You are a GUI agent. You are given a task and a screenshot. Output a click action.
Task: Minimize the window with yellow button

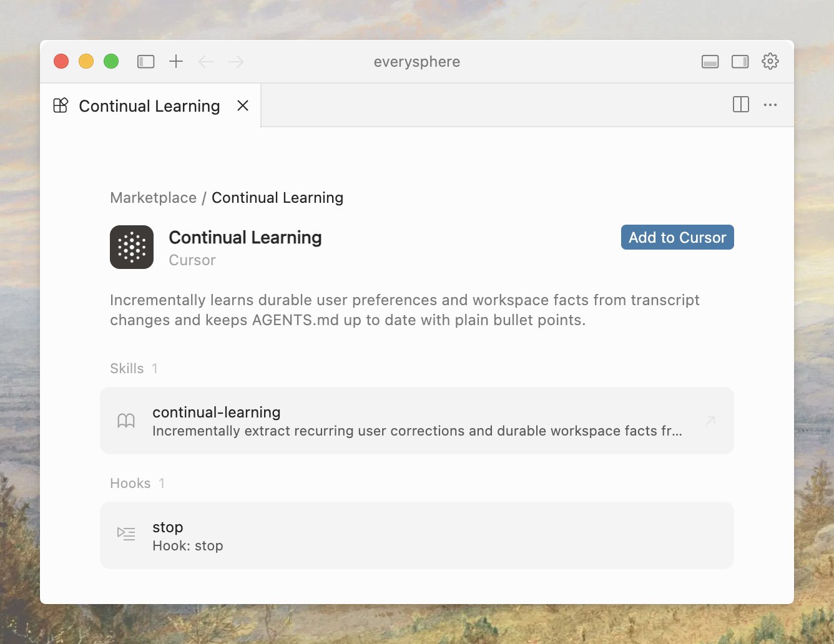[86, 61]
